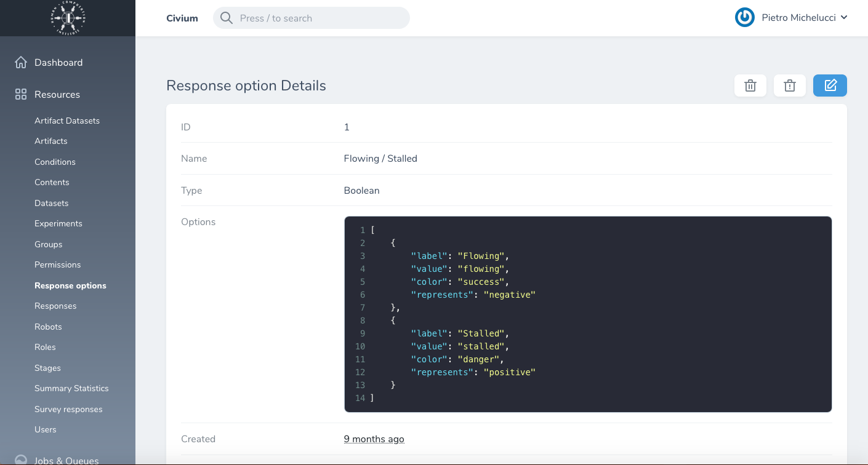This screenshot has height=465, width=868.
Task: Click the user avatar power icon
Action: (745, 17)
